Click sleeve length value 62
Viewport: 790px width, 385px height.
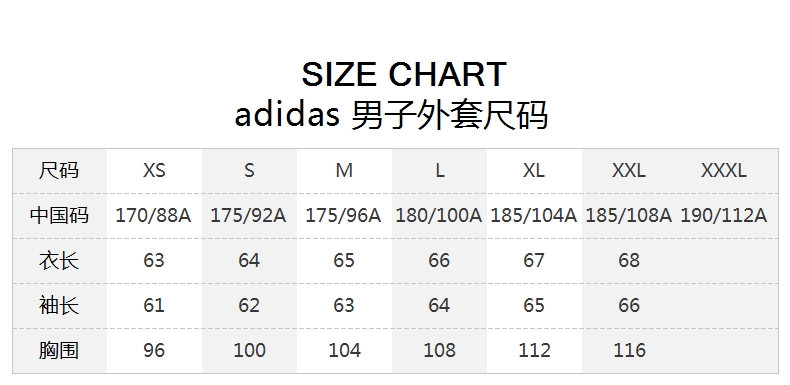(x=249, y=305)
